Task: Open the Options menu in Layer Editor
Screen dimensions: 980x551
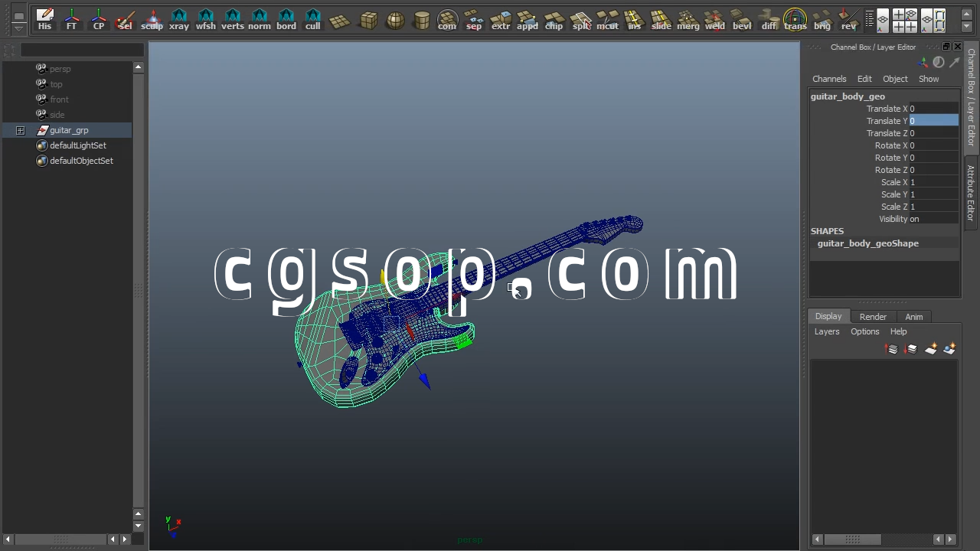Action: pos(865,331)
